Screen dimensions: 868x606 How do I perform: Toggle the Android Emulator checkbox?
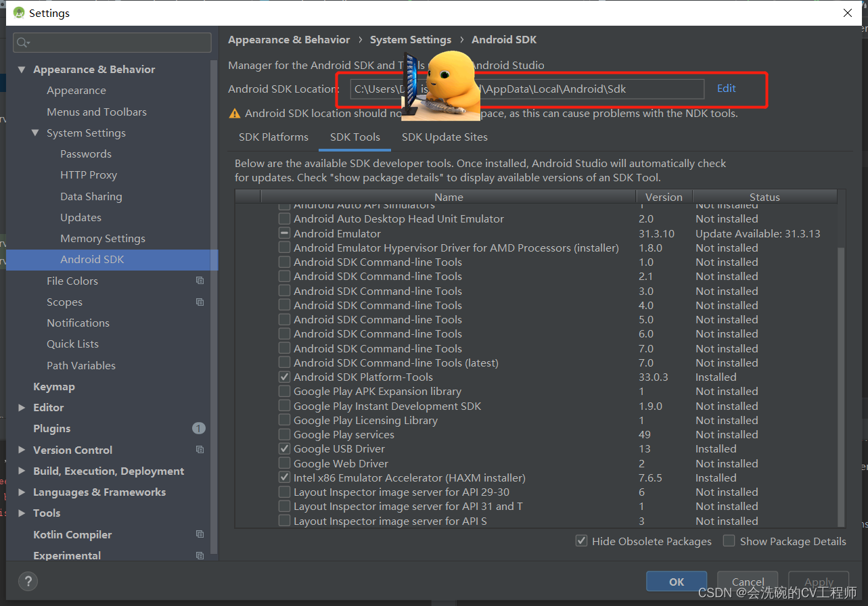point(284,233)
